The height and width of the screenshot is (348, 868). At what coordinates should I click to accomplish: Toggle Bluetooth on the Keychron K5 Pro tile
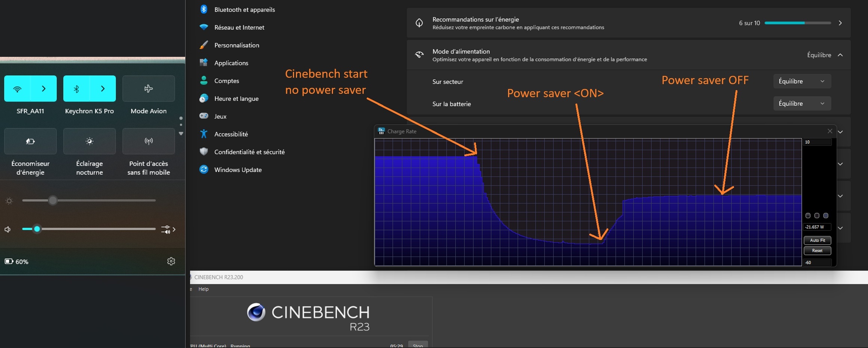(x=76, y=89)
